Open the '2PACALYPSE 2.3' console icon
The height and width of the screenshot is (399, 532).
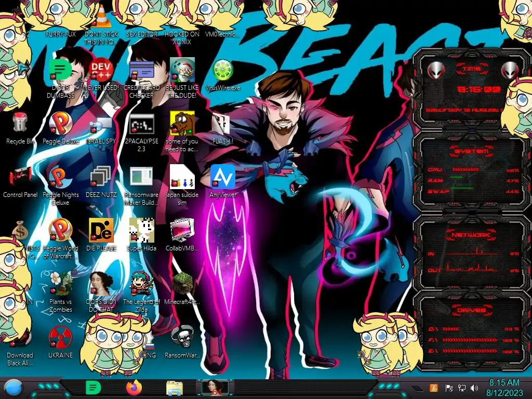(142, 124)
